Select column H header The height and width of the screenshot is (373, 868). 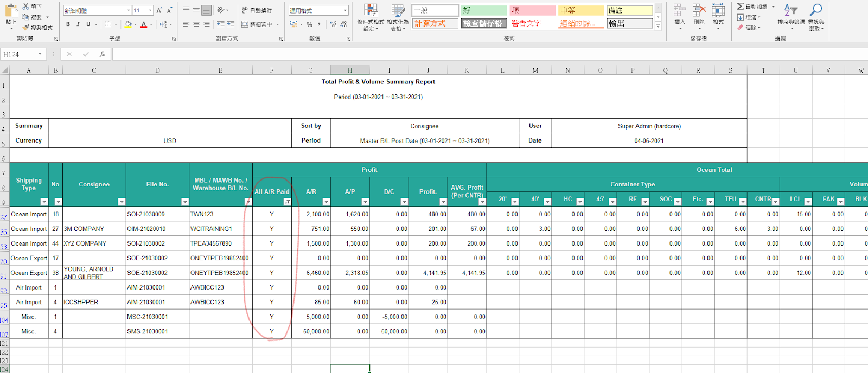pyautogui.click(x=350, y=70)
